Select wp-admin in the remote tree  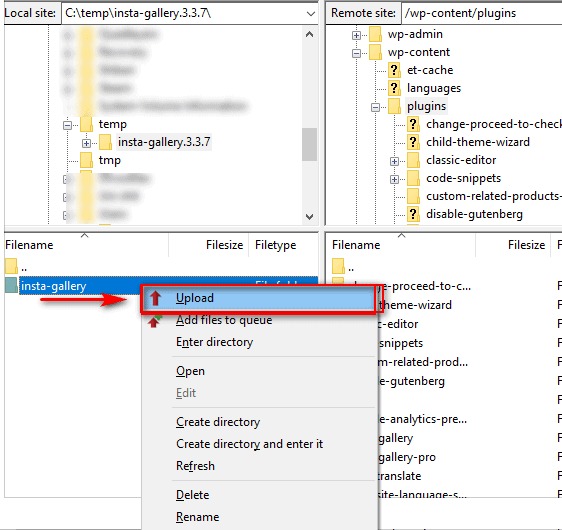click(x=415, y=34)
